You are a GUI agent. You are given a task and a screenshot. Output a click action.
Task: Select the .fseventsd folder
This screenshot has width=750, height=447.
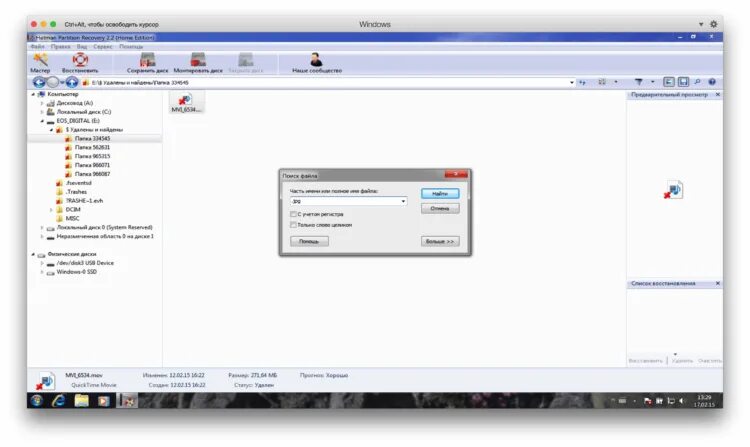[78, 183]
